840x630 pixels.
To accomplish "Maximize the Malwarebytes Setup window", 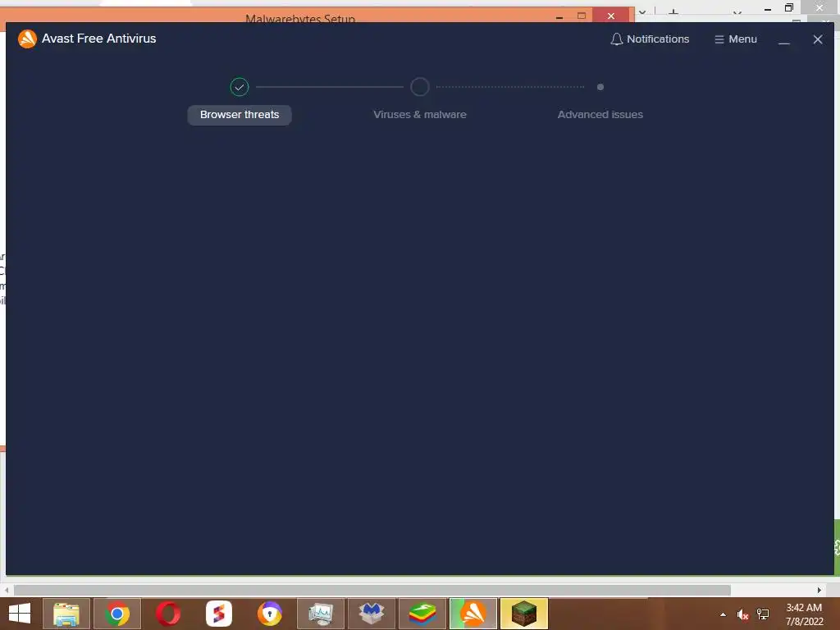I will 582,16.
